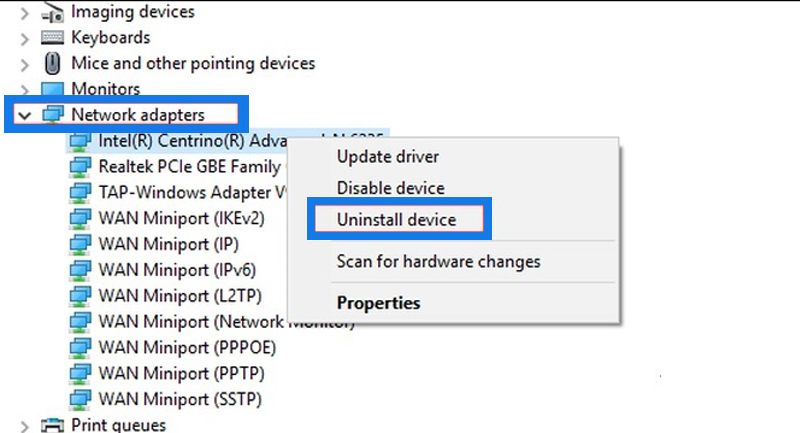Image resolution: width=800 pixels, height=433 pixels.
Task: Collapse the Network adapters category
Action: coord(24,116)
